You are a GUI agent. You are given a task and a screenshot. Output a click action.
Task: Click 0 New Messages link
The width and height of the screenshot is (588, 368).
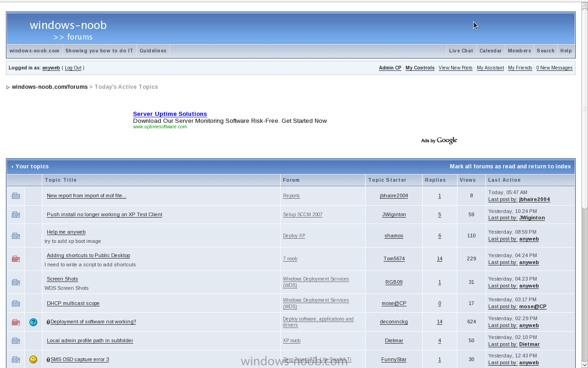coord(554,68)
